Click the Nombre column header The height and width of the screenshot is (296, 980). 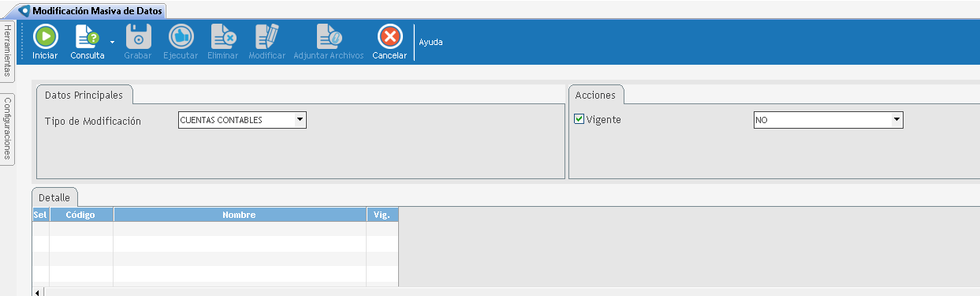tap(240, 215)
